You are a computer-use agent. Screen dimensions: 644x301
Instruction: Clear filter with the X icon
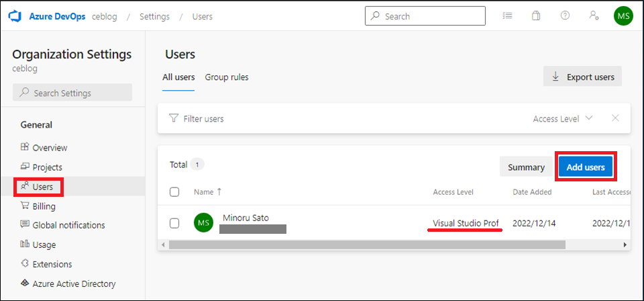615,118
